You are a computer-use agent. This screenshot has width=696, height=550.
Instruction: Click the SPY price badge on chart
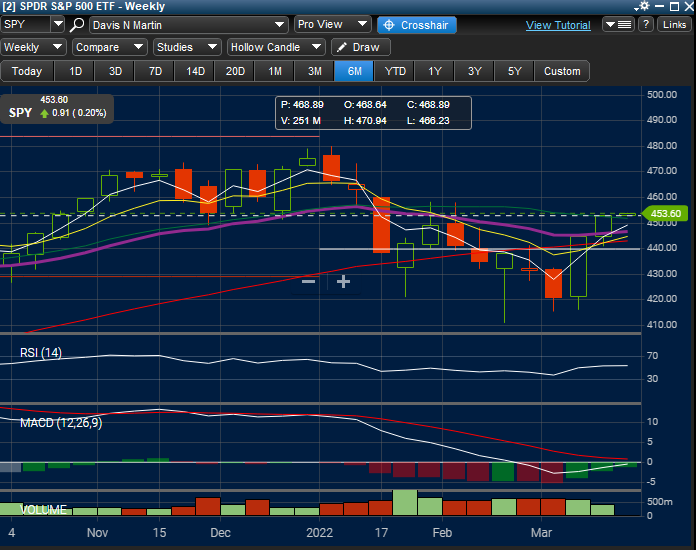57,108
